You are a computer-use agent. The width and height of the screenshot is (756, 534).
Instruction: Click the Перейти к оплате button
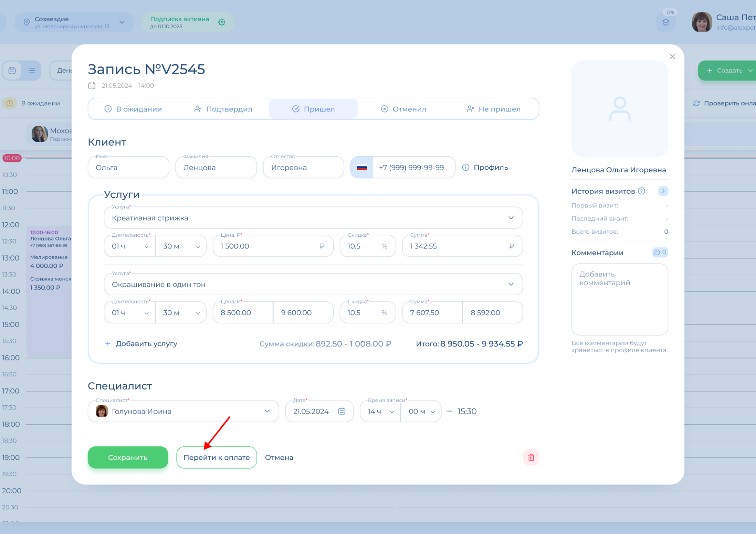point(217,457)
